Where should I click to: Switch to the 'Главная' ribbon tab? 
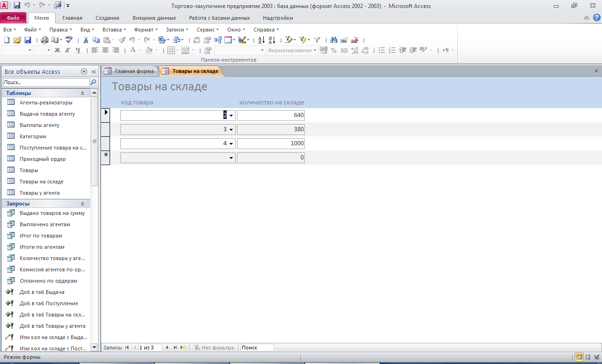coord(72,18)
